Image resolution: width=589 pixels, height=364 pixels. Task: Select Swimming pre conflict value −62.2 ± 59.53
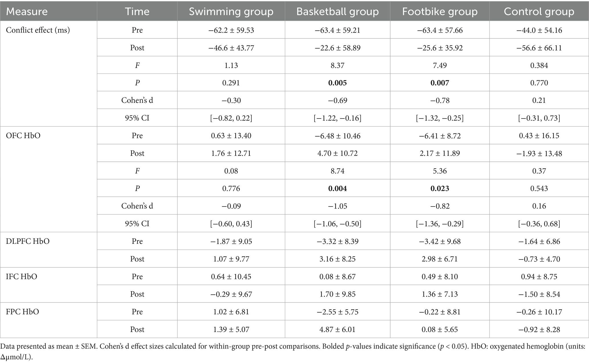click(x=231, y=30)
